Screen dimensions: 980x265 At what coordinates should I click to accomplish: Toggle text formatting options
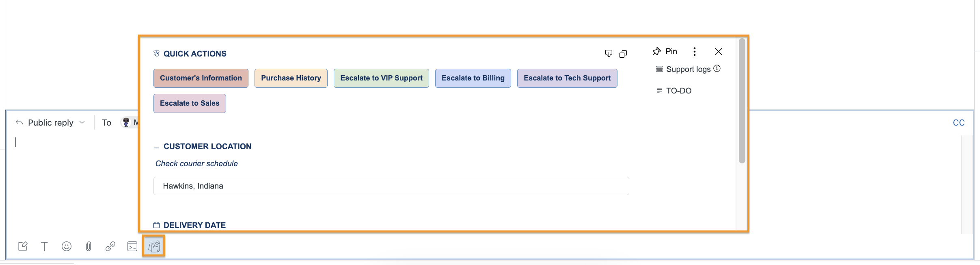45,246
